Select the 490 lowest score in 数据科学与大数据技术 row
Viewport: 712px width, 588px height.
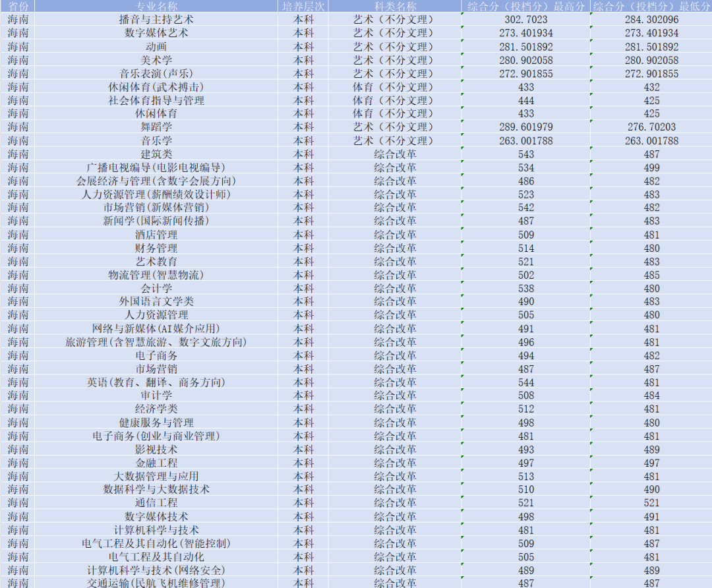click(x=651, y=490)
